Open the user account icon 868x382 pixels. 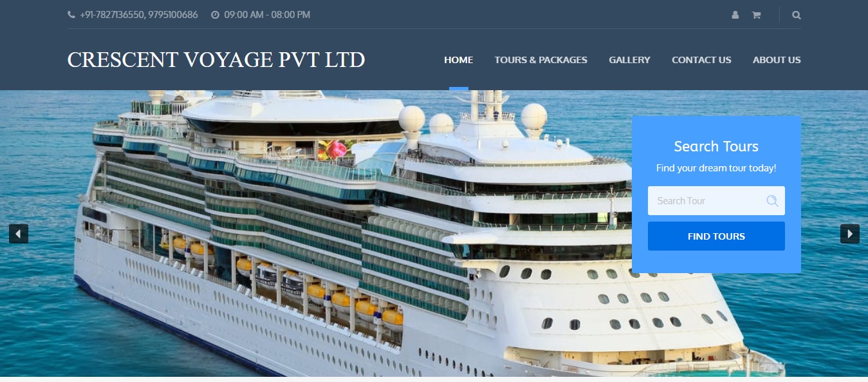pos(735,15)
